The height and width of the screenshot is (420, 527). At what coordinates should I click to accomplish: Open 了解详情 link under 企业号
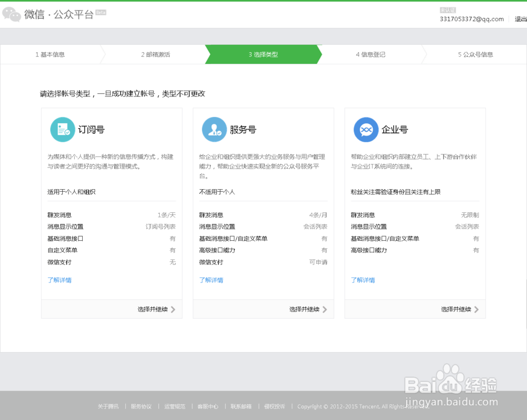coord(363,280)
